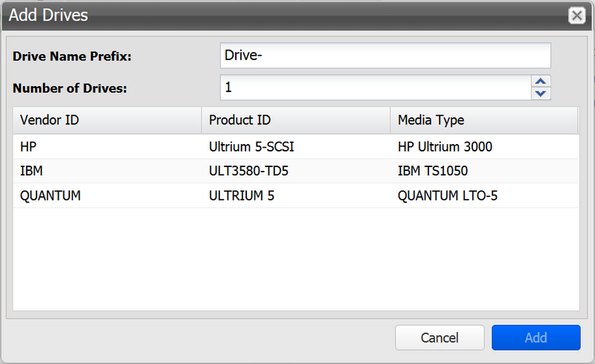Close the Add Drives dialog

coord(576,15)
